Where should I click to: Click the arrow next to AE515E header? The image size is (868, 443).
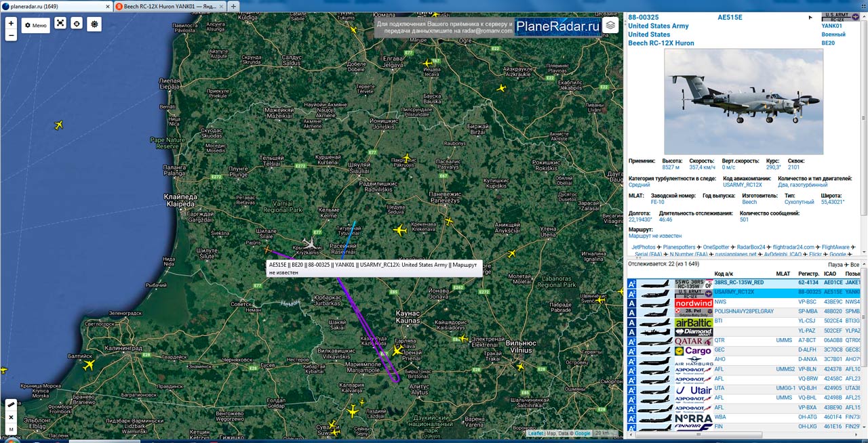coord(810,18)
